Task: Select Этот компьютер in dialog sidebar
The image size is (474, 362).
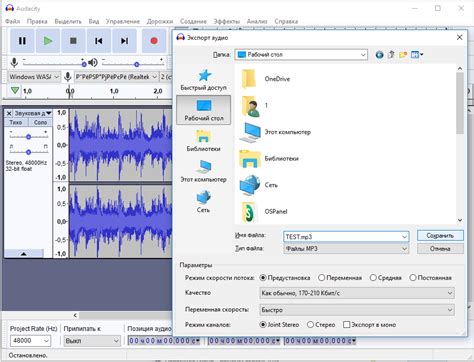Action: (x=203, y=171)
